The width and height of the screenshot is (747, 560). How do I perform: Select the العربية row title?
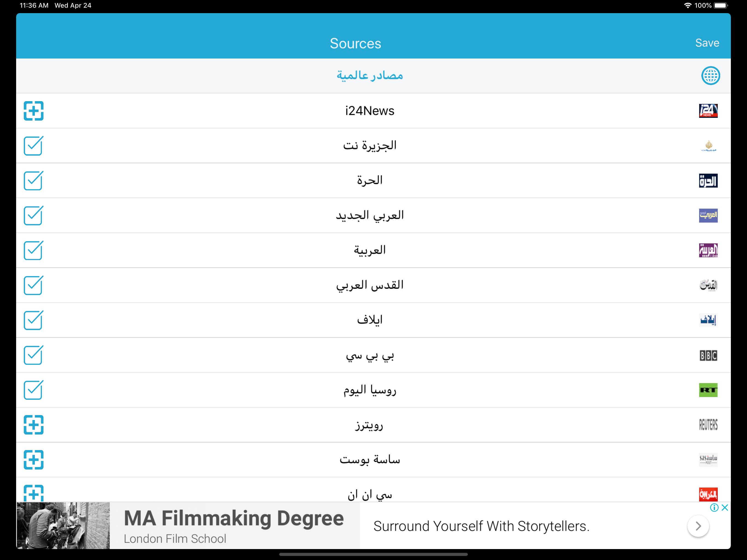click(369, 250)
